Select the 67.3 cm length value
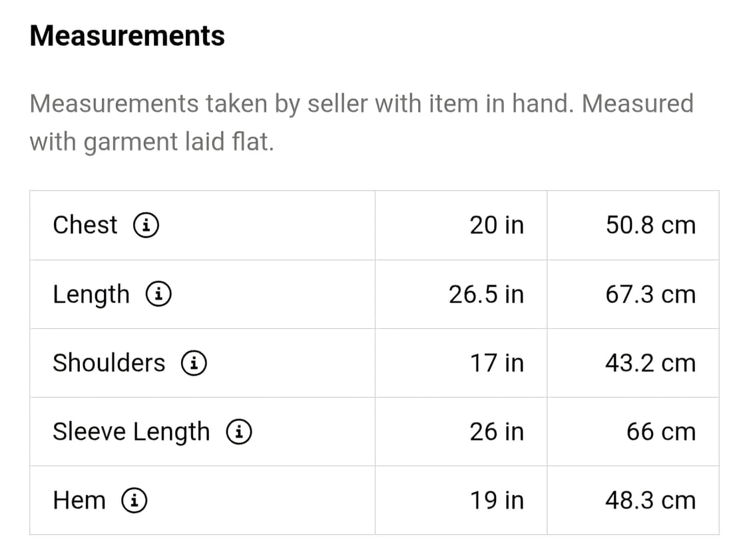749x560 pixels. [x=650, y=294]
